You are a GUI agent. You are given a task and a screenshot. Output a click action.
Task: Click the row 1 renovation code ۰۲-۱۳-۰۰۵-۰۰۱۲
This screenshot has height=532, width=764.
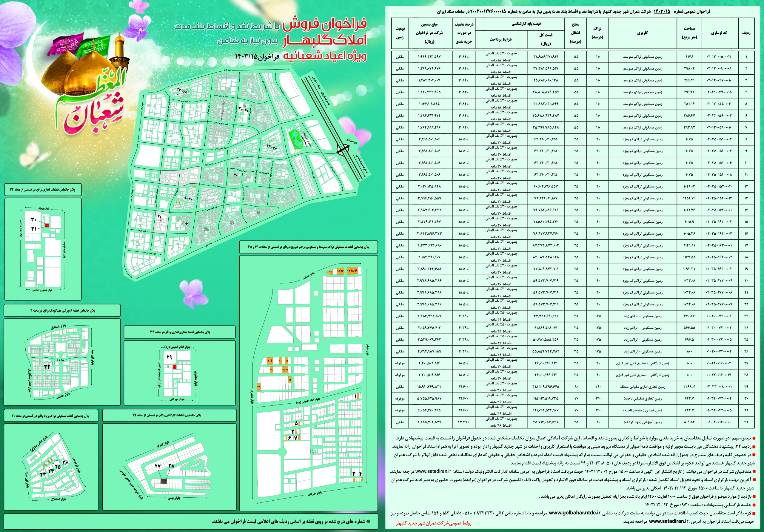pos(719,57)
